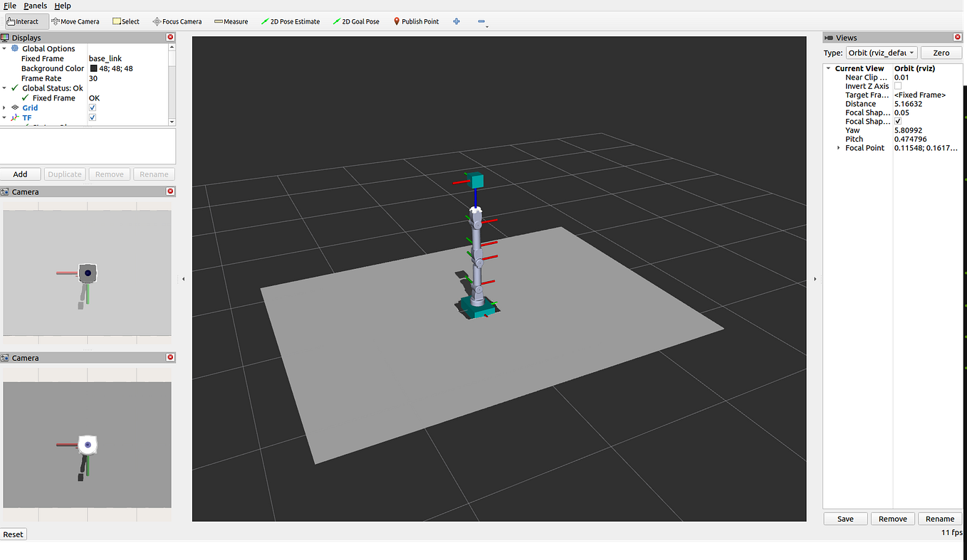Image resolution: width=967 pixels, height=560 pixels.
Task: Click the Add display button
Action: [x=21, y=174]
